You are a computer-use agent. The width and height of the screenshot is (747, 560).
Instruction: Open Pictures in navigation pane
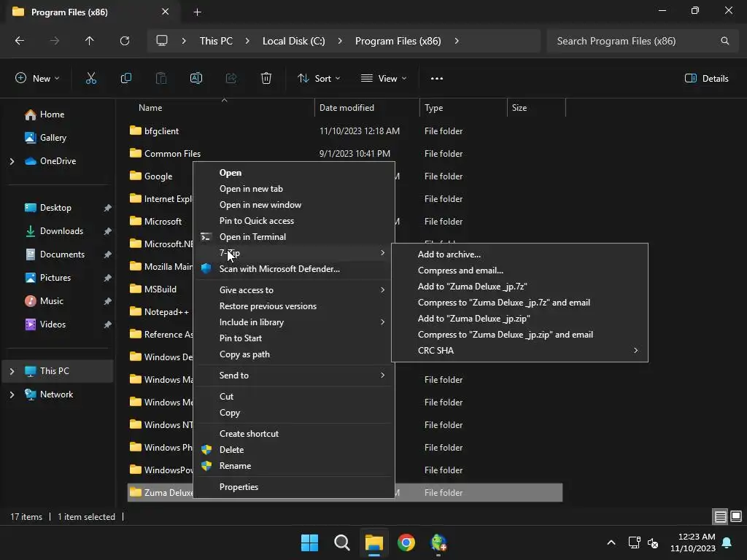point(55,278)
